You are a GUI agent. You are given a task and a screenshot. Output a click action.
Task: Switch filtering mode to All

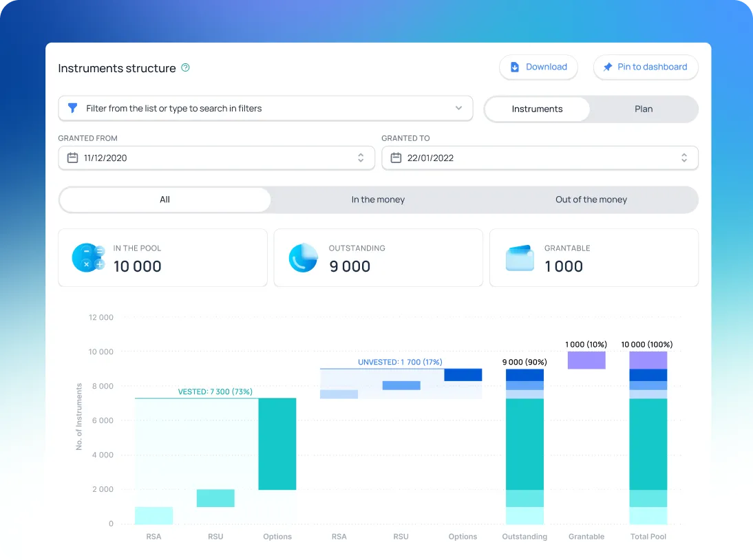[165, 200]
